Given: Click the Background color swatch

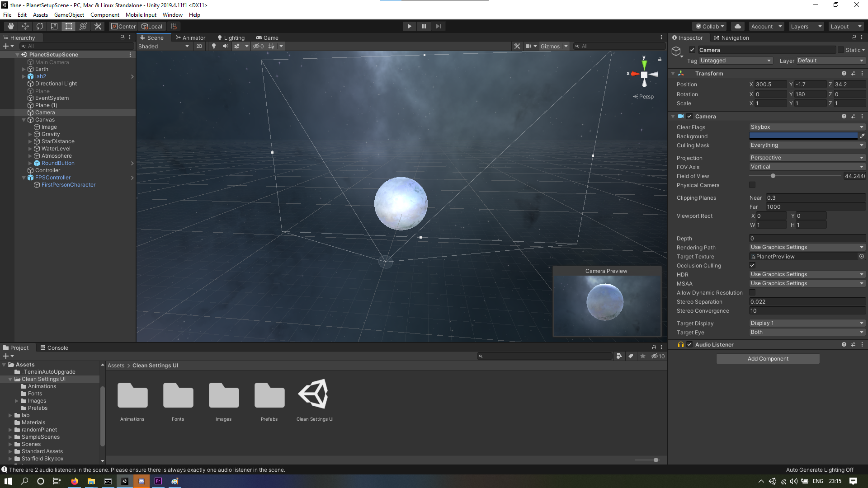Looking at the screenshot, I should tap(803, 136).
